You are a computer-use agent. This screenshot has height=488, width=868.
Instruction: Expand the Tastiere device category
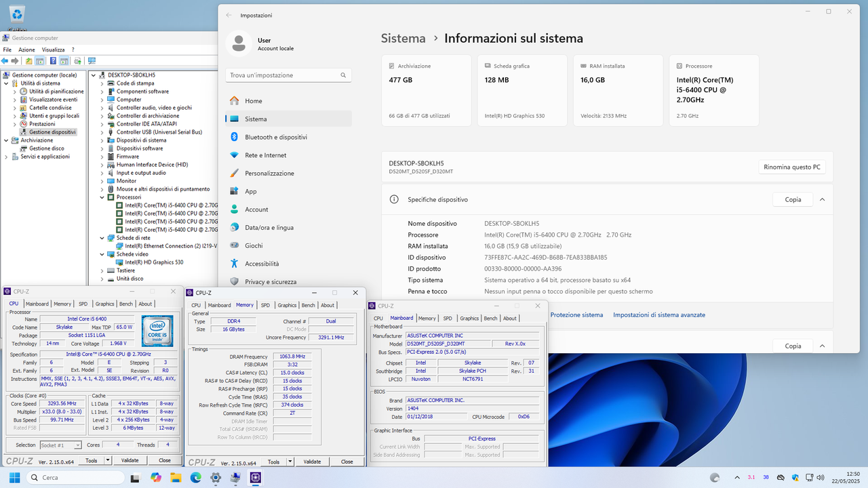point(102,270)
